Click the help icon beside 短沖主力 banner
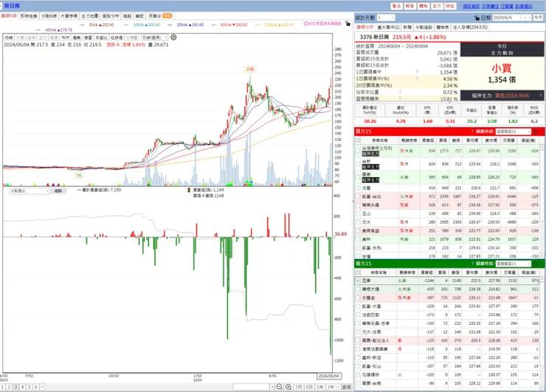546x392 pixels. 540,95
